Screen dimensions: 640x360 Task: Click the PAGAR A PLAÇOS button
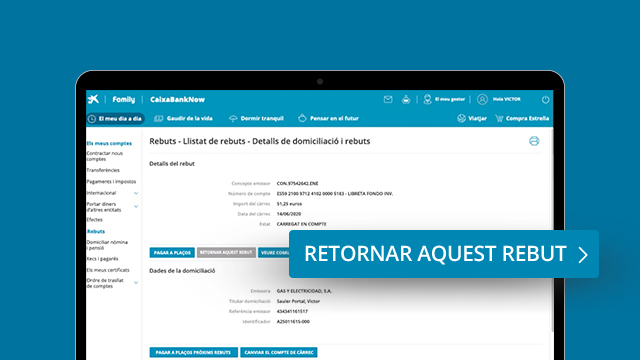point(172,253)
